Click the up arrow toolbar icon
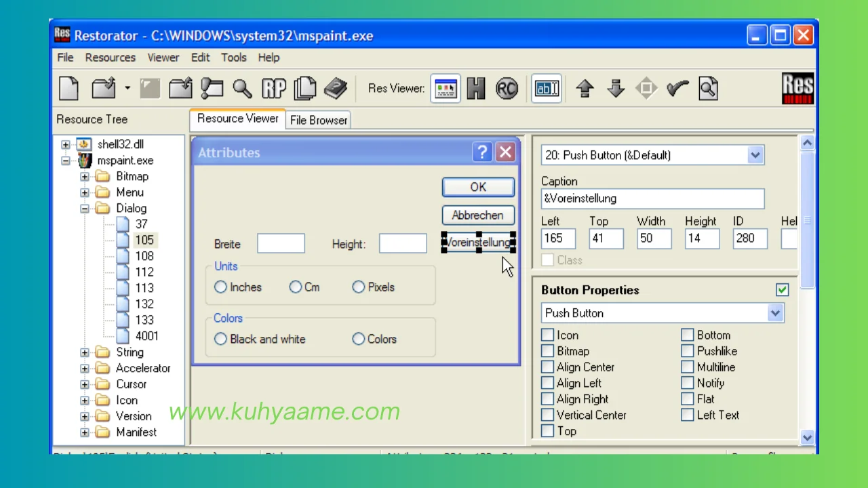 (585, 88)
